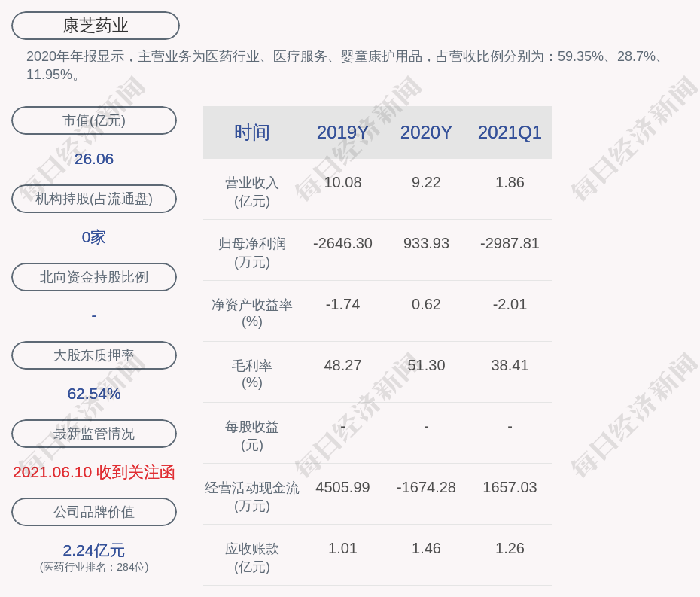
Task: Select cash flow value -1674.28
Action: pyautogui.click(x=426, y=487)
